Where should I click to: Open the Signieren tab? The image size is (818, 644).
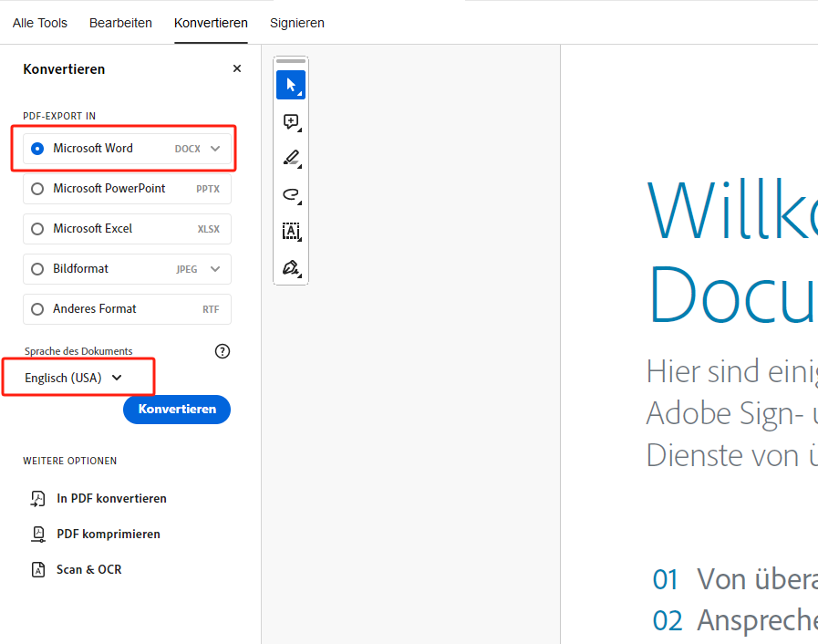[x=297, y=23]
